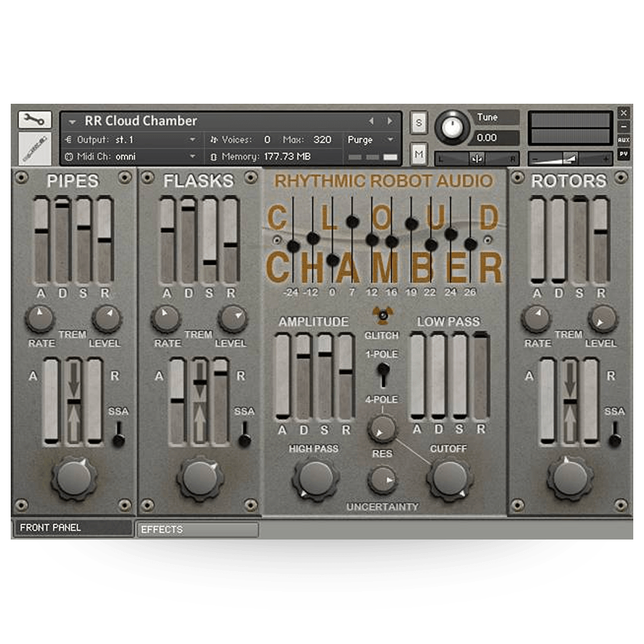Screen dimensions: 644x644
Task: Minimize the instrument with the minus button
Action: click(x=623, y=127)
